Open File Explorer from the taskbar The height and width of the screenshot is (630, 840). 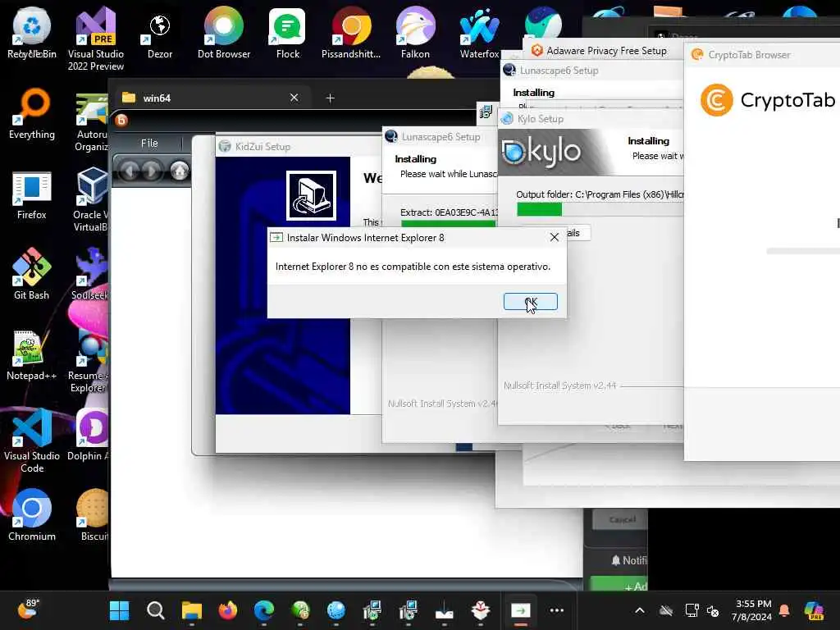pyautogui.click(x=191, y=610)
